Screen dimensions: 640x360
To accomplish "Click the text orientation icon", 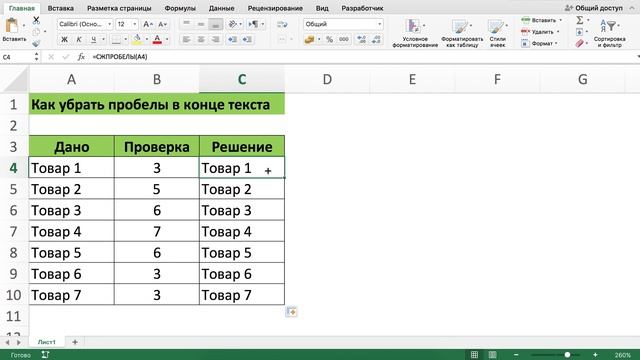I will pyautogui.click(x=233, y=24).
